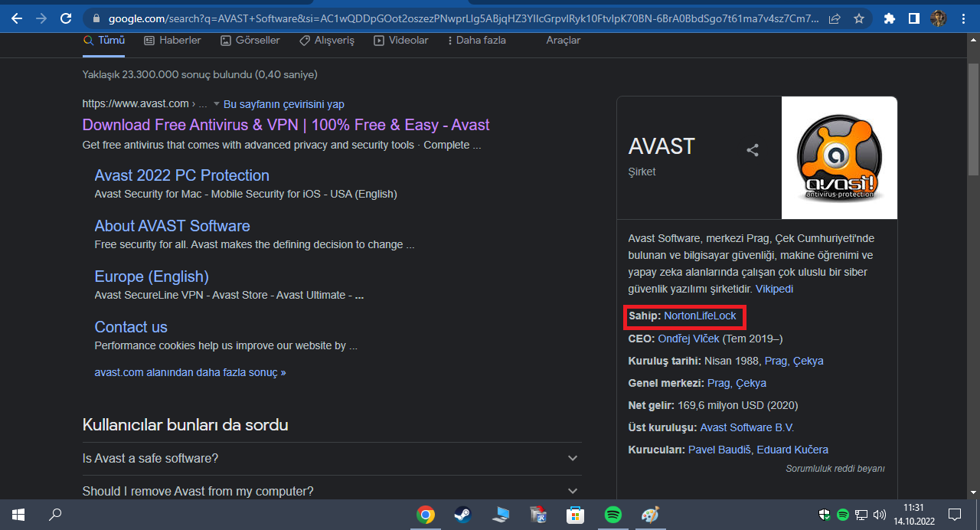Click 'Kullanıcılar bunları da sordu' heading
The image size is (980, 530).
[x=185, y=424]
